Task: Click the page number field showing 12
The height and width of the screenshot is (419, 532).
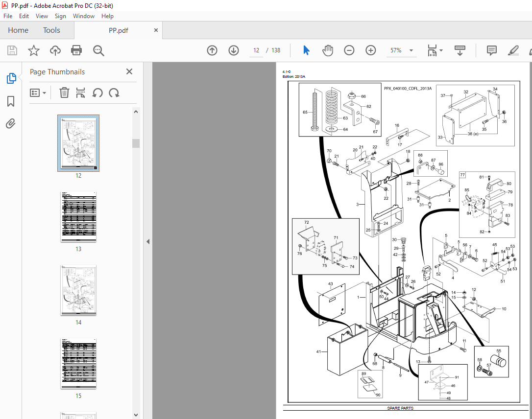Action: (x=256, y=50)
